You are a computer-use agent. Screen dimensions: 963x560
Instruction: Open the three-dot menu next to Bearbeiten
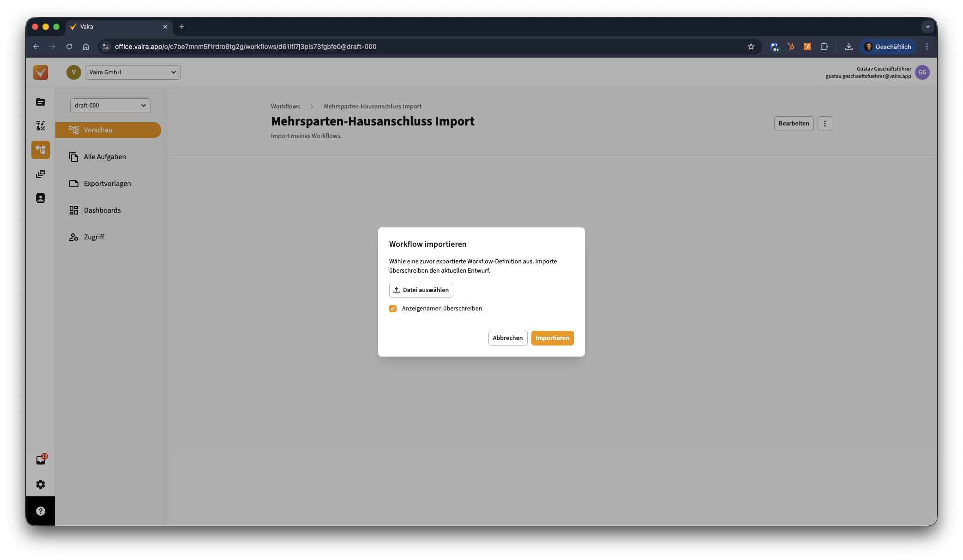tap(825, 124)
